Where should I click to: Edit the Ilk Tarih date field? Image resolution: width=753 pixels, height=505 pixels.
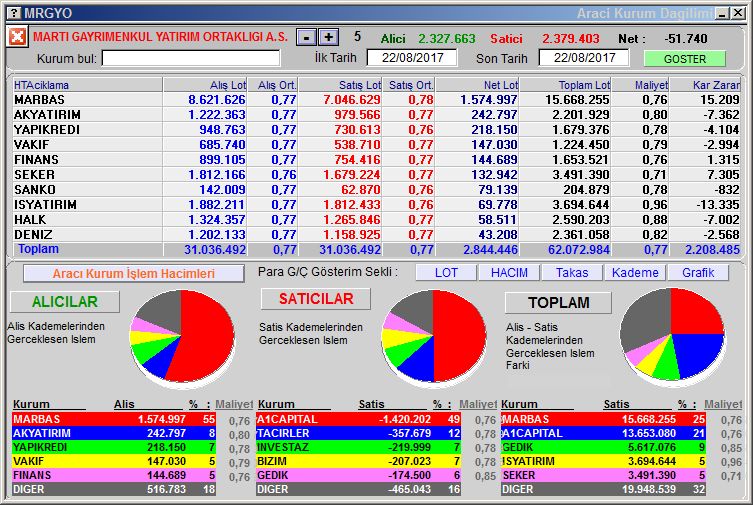pyautogui.click(x=412, y=58)
